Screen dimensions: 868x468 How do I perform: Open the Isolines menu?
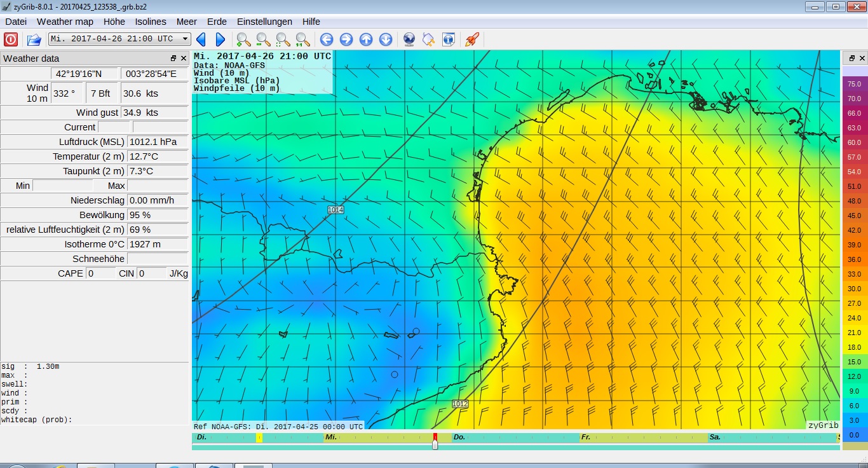[151, 22]
